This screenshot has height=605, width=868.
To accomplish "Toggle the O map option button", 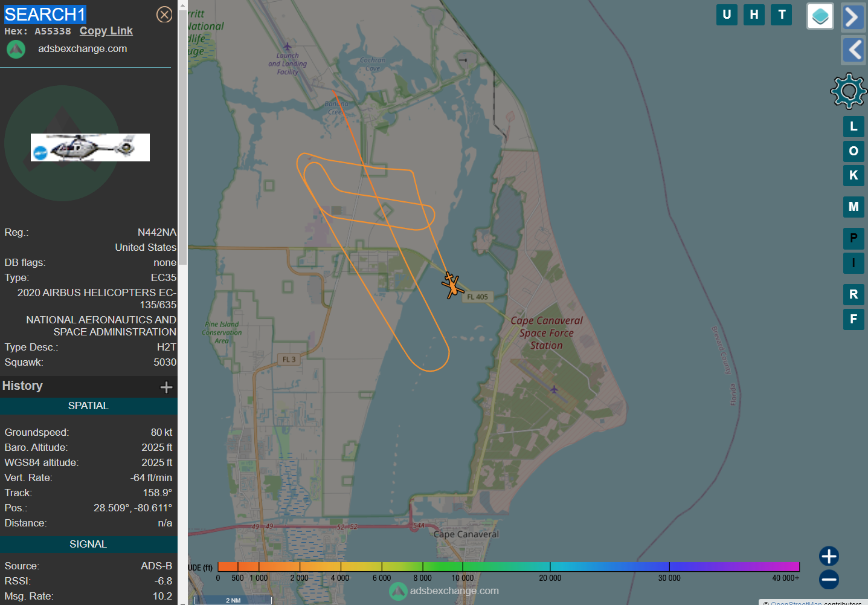I will (x=854, y=151).
